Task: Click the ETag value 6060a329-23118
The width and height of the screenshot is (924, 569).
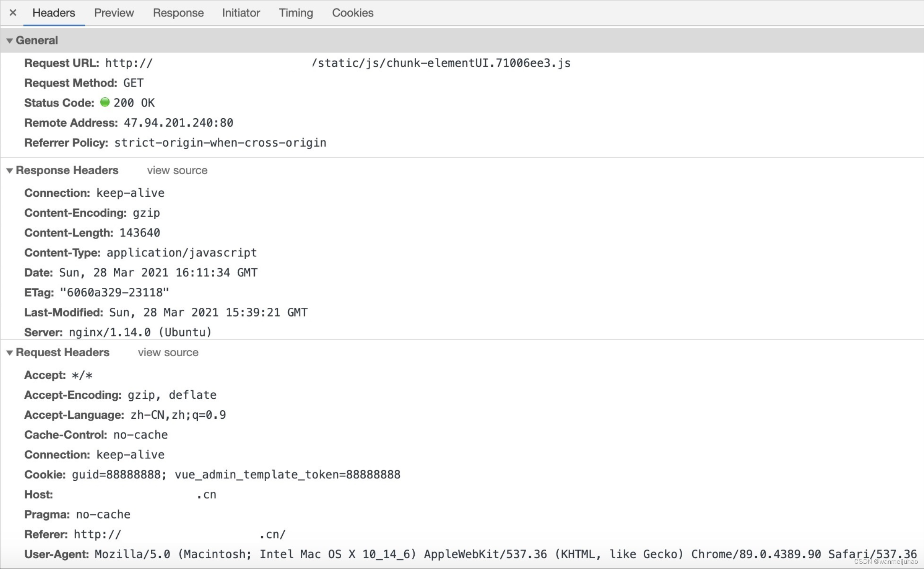Action: point(114,293)
